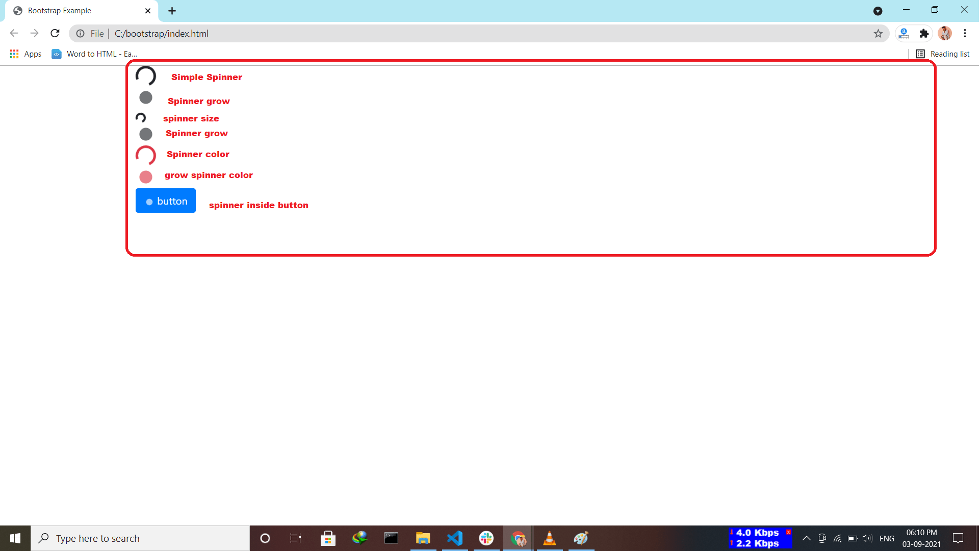The image size is (980, 551).
Task: Open a new browser tab
Action: tap(172, 11)
